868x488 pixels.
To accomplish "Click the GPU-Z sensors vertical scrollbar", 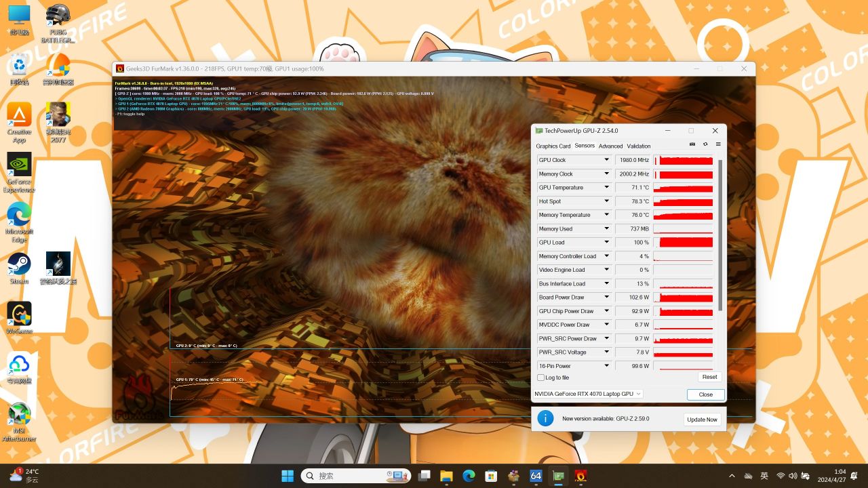I will (720, 235).
